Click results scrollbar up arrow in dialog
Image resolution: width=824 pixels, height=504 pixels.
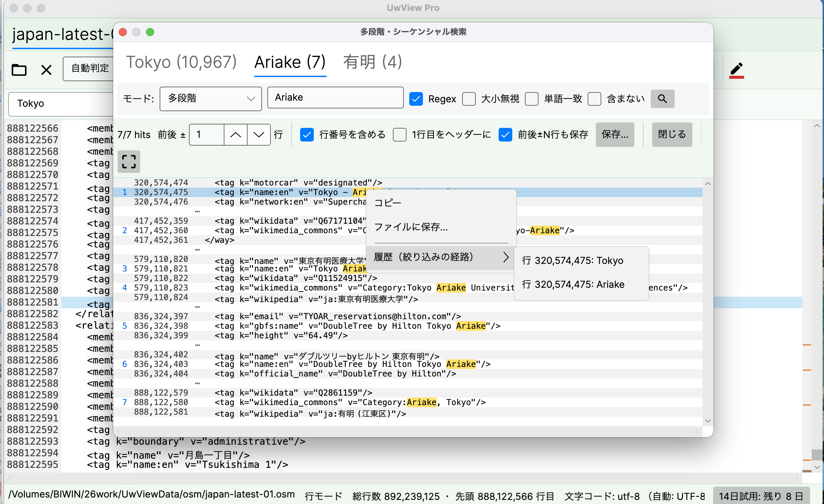click(x=708, y=184)
